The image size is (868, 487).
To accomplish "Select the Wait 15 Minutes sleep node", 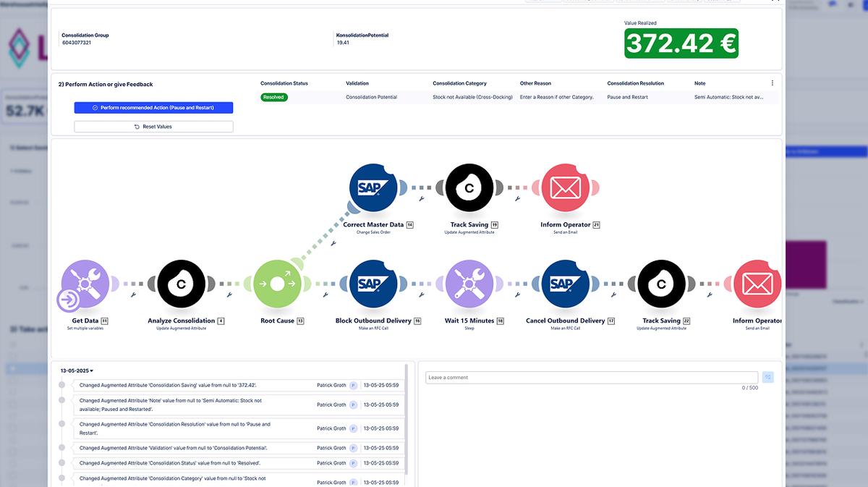I will point(469,284).
